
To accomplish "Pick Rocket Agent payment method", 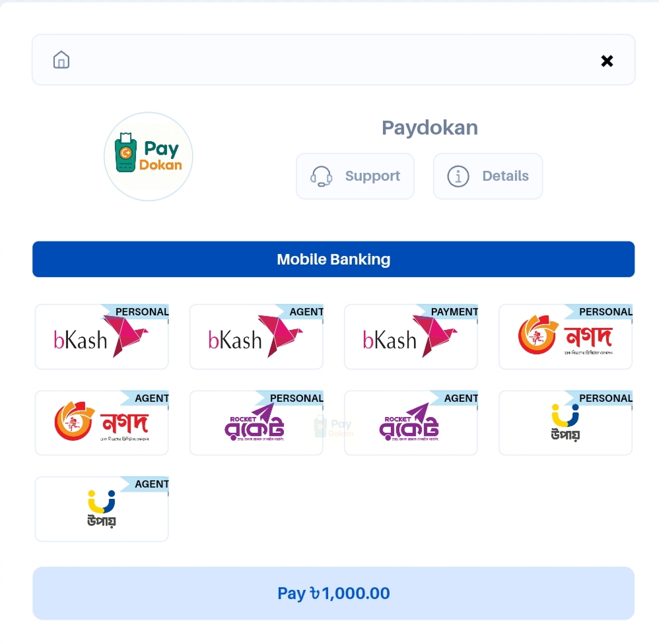I will click(x=411, y=423).
